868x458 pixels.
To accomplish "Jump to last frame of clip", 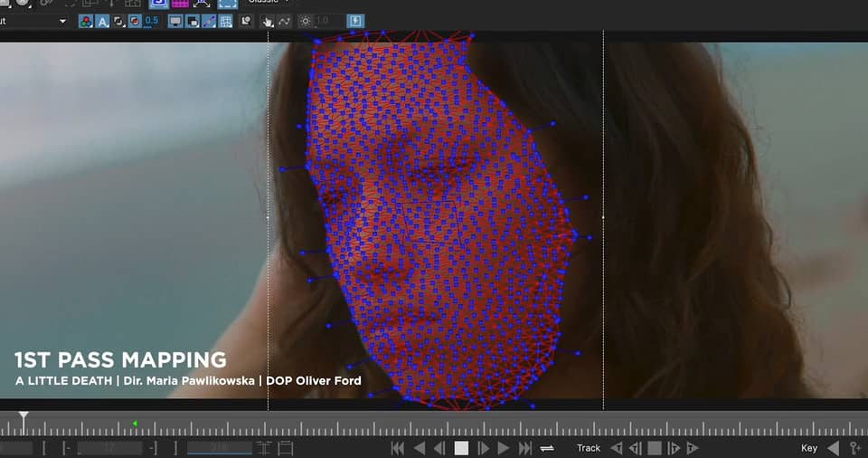I will point(524,448).
